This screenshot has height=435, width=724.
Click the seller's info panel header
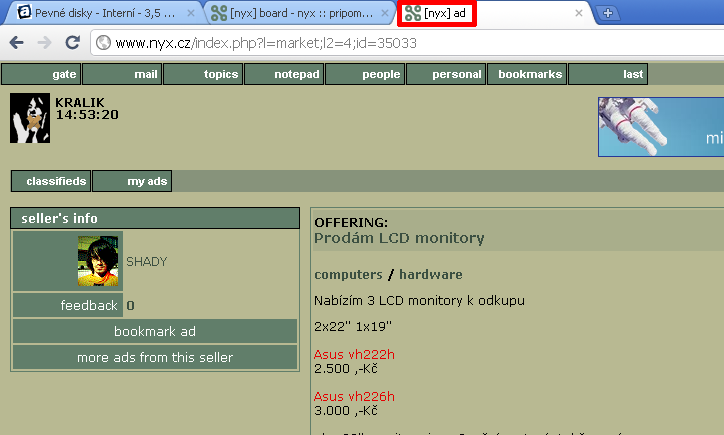(x=155, y=218)
